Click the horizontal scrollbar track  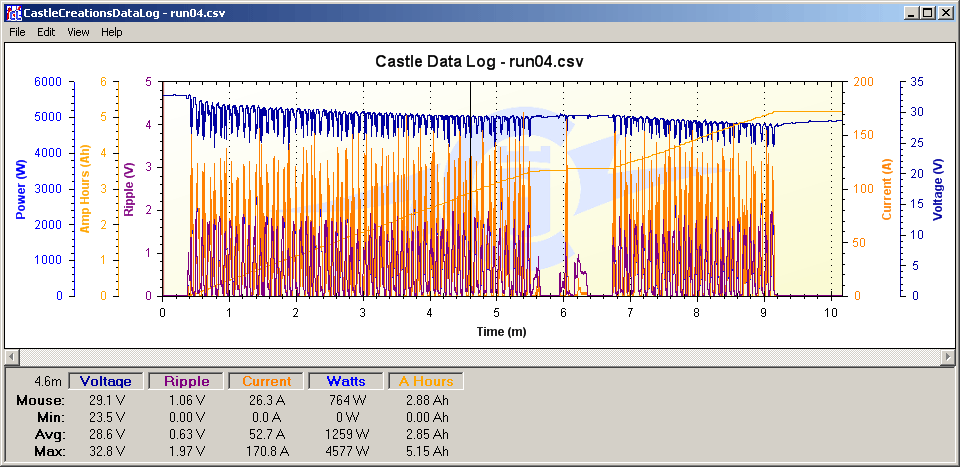click(x=479, y=356)
